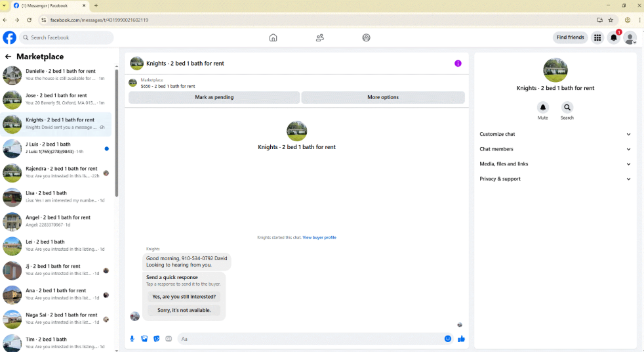
Task: Open Lisa 2 bed 1 bath conversation
Action: [x=56, y=196]
